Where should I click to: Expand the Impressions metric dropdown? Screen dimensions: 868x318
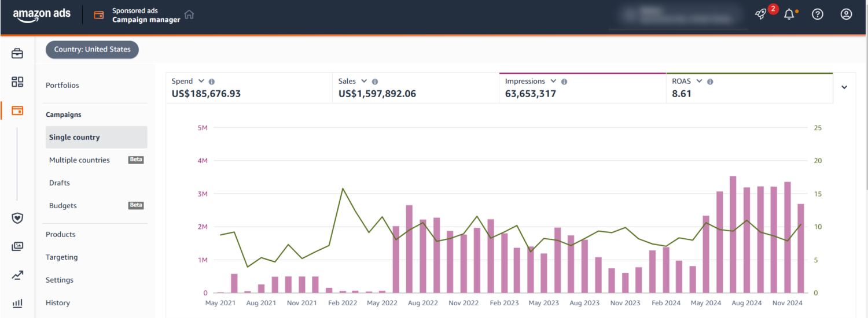click(x=553, y=82)
